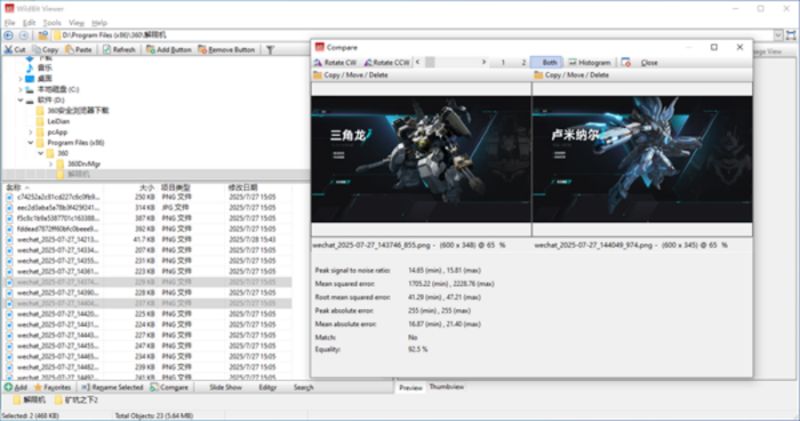Sort by the 大小 size column header
Screen dimensions: 800x421
tap(147, 188)
